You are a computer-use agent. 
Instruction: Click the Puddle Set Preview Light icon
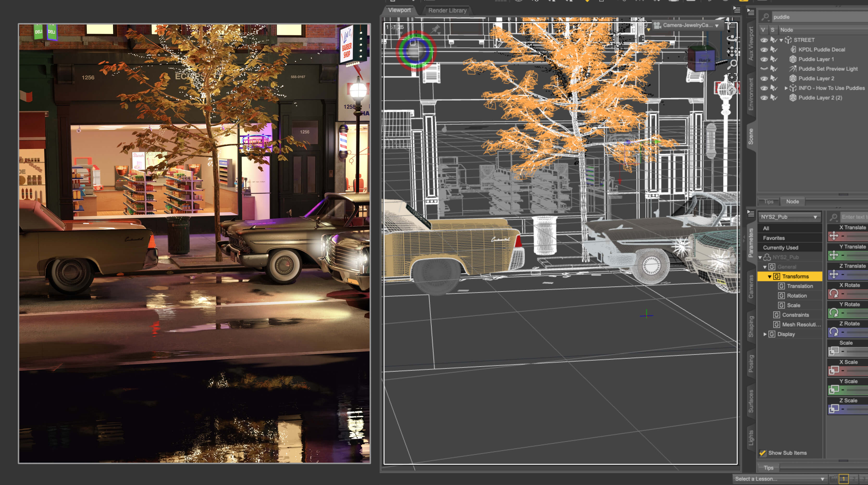point(793,69)
